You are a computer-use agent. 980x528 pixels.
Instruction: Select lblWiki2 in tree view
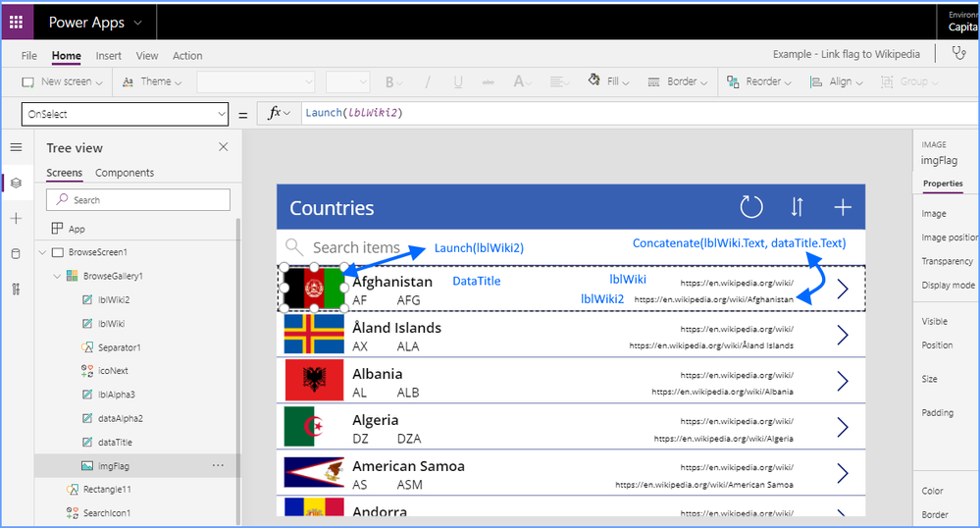(114, 299)
